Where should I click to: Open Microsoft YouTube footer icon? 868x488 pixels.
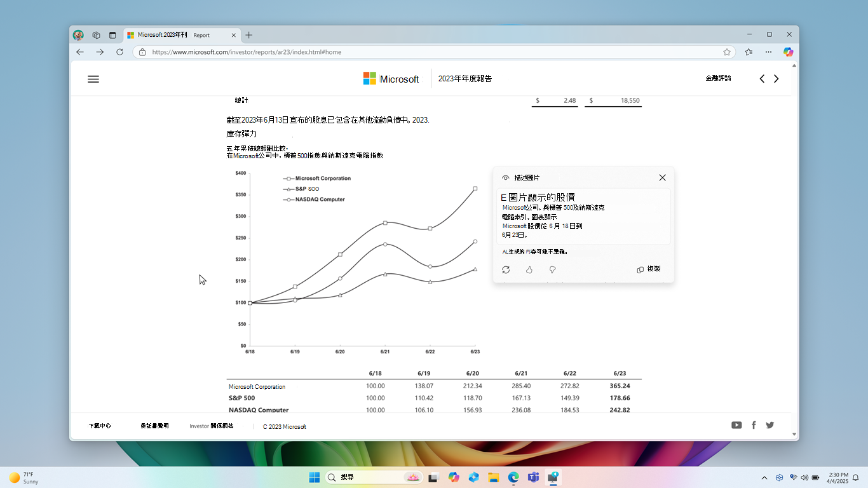[x=736, y=425]
